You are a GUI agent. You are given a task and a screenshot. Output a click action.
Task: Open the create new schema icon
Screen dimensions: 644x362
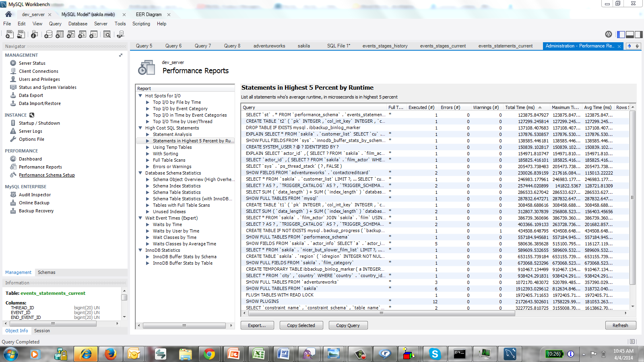pos(48,34)
